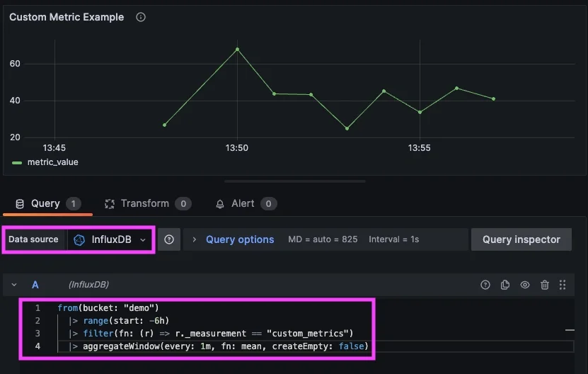The width and height of the screenshot is (588, 374).
Task: Click the panel resize handle below the chart
Action: point(295,181)
